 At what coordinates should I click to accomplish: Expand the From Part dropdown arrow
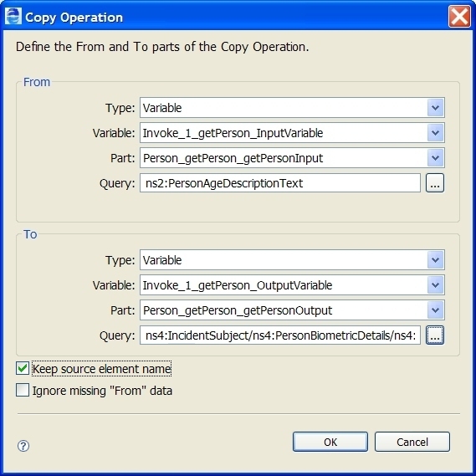pos(436,158)
